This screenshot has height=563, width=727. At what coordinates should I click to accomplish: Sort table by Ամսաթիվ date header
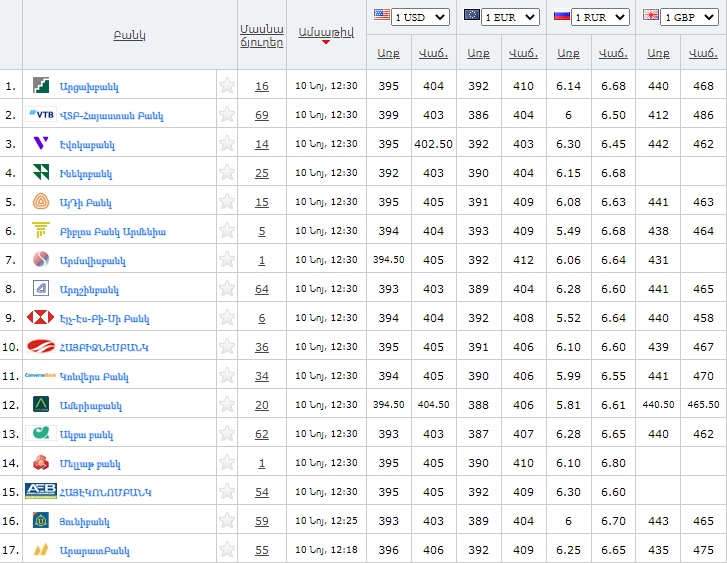pyautogui.click(x=325, y=31)
